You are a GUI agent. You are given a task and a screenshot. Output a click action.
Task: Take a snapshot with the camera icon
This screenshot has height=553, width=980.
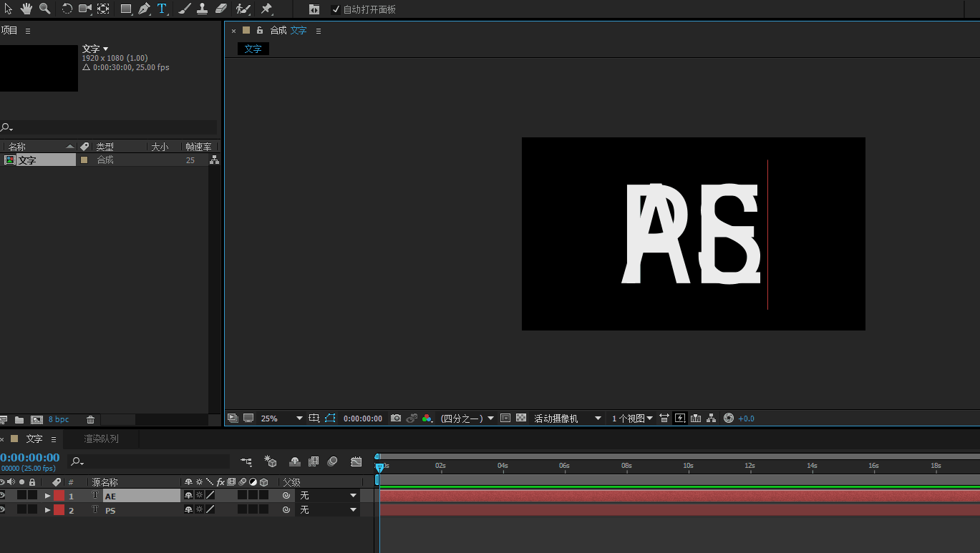point(396,418)
